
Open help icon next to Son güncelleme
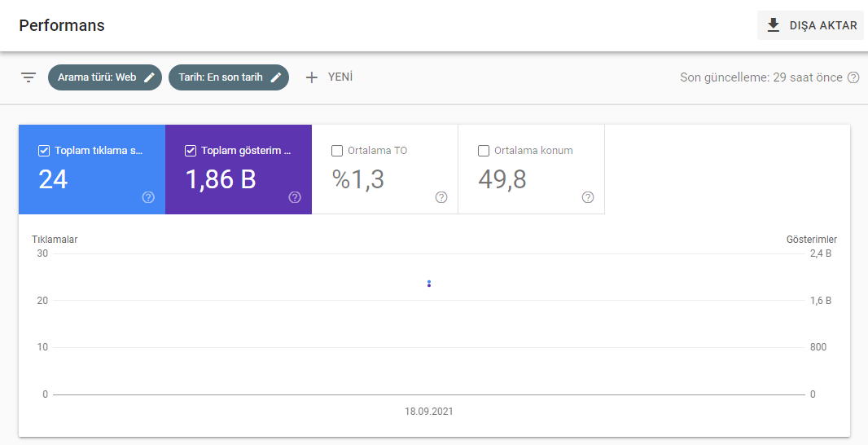click(x=853, y=77)
